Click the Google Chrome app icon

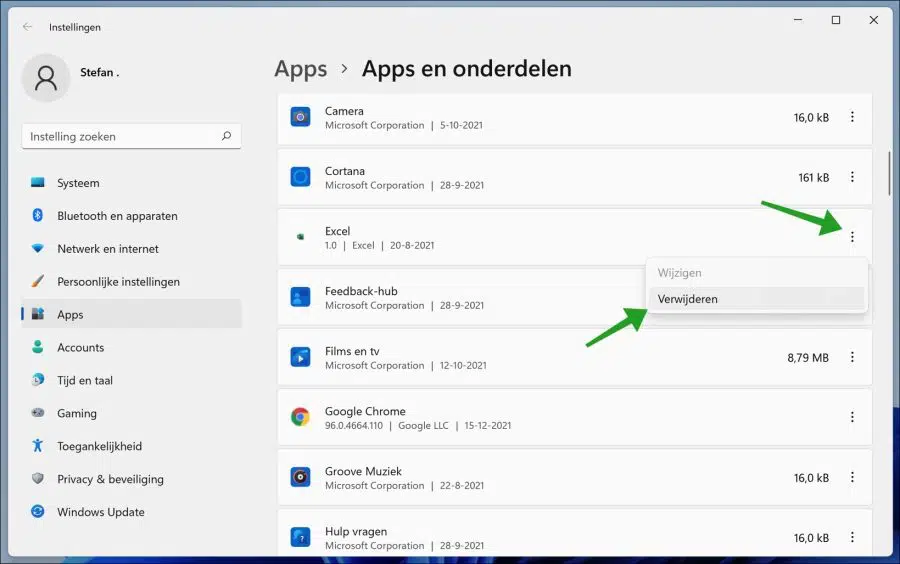point(300,417)
